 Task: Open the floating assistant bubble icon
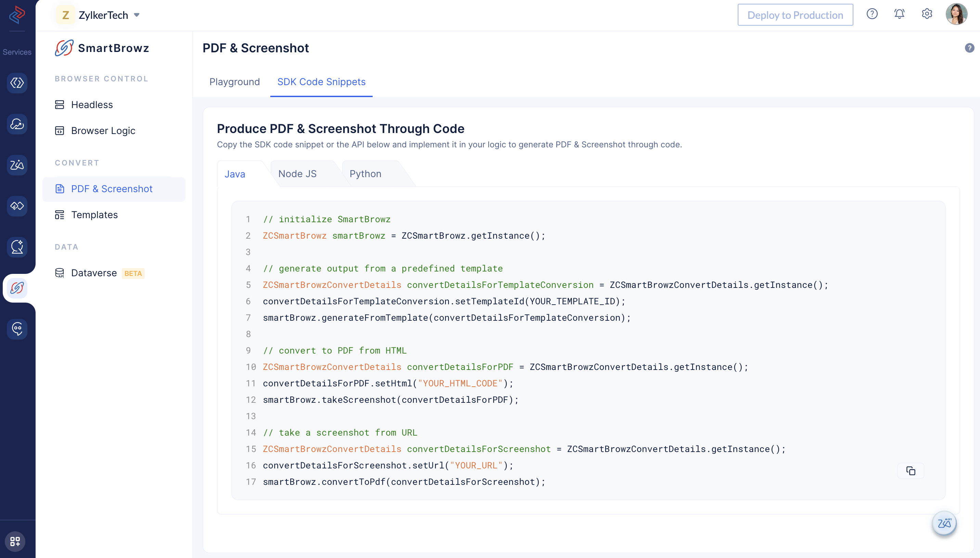click(944, 523)
